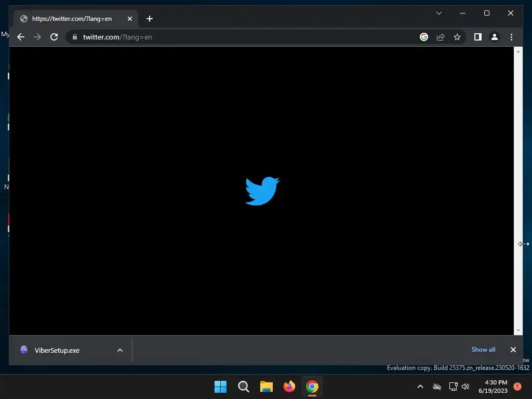This screenshot has width=532, height=399.
Task: Expand ViberSetup.exe download options
Action: (120, 350)
